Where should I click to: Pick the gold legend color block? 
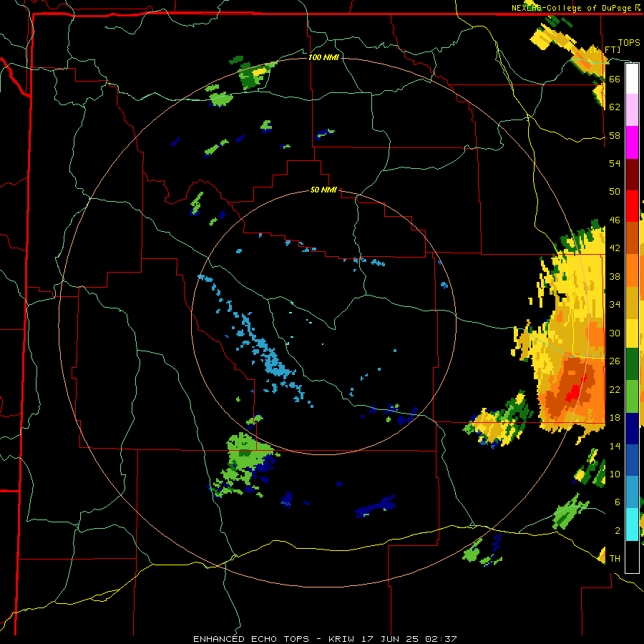coord(632,303)
